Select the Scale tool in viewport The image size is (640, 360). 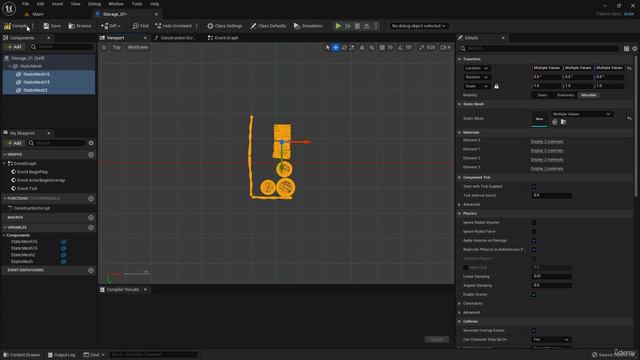[352, 47]
